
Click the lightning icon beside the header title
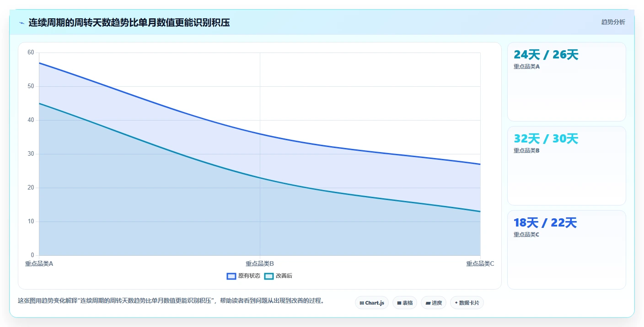tap(21, 23)
